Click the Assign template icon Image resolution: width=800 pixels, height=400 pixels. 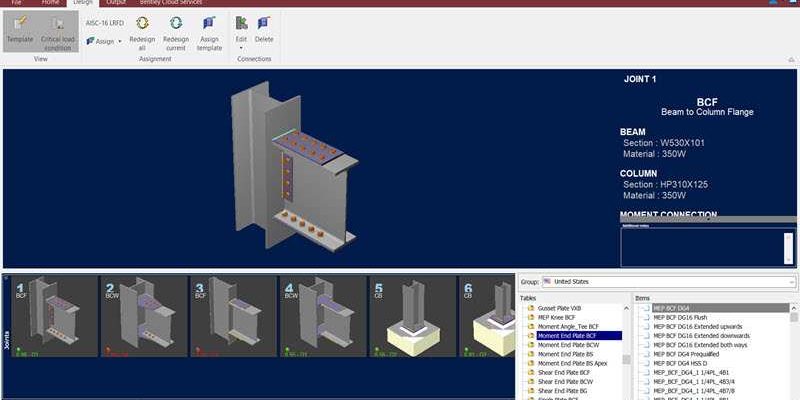[209, 30]
